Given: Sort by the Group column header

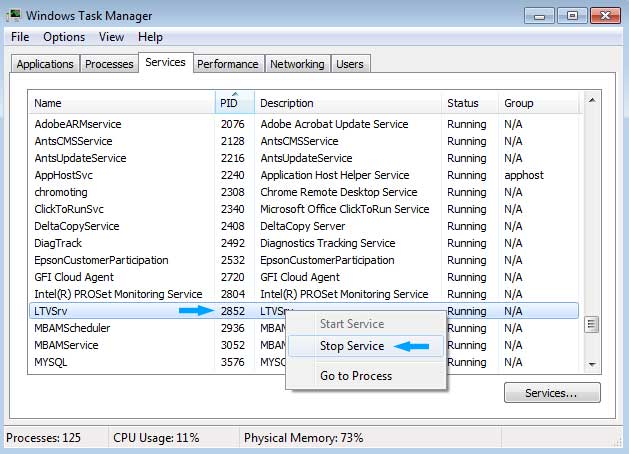Looking at the screenshot, I should (x=539, y=103).
